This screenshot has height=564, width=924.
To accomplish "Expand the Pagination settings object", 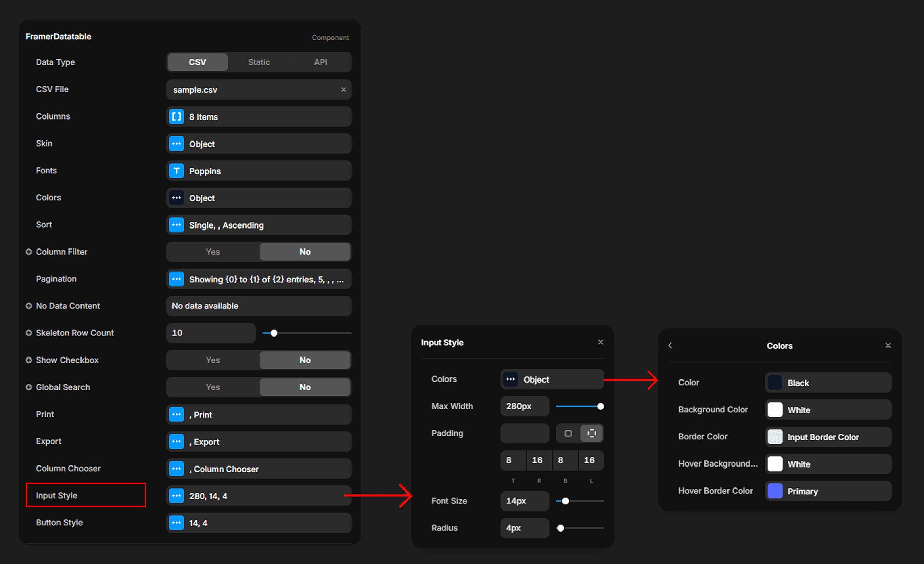I will (x=259, y=279).
